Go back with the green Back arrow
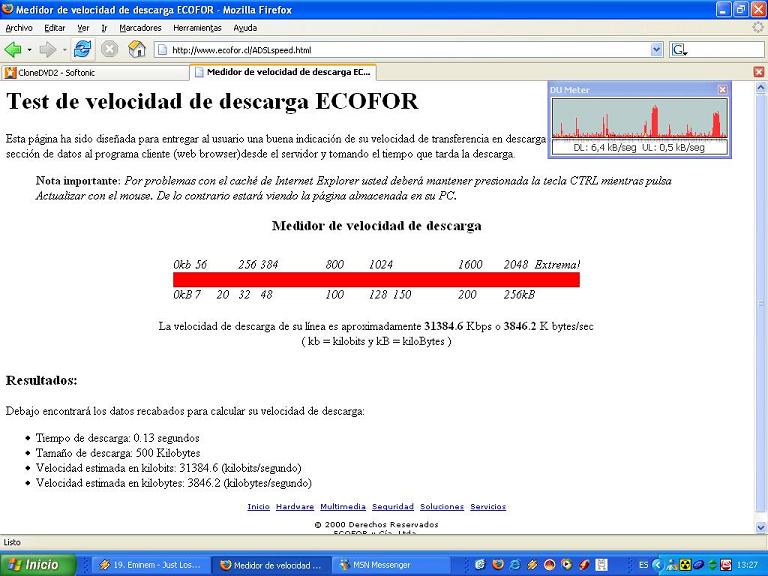 pos(13,49)
